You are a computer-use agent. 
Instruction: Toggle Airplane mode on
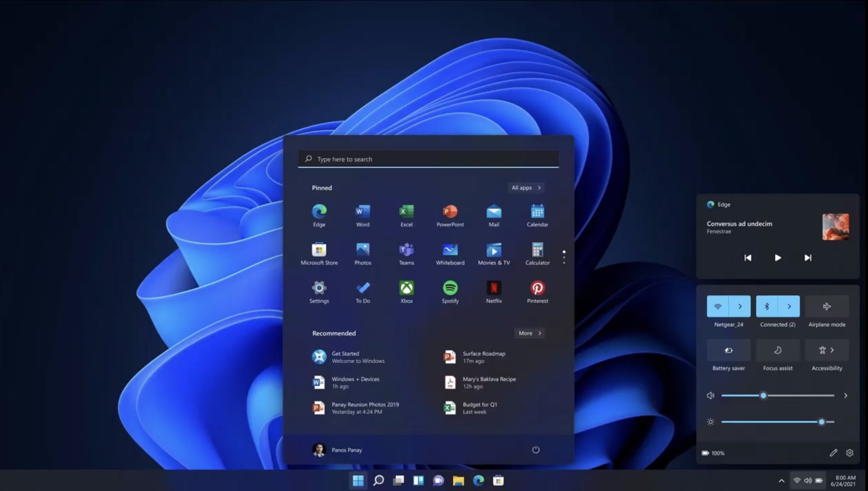(827, 306)
